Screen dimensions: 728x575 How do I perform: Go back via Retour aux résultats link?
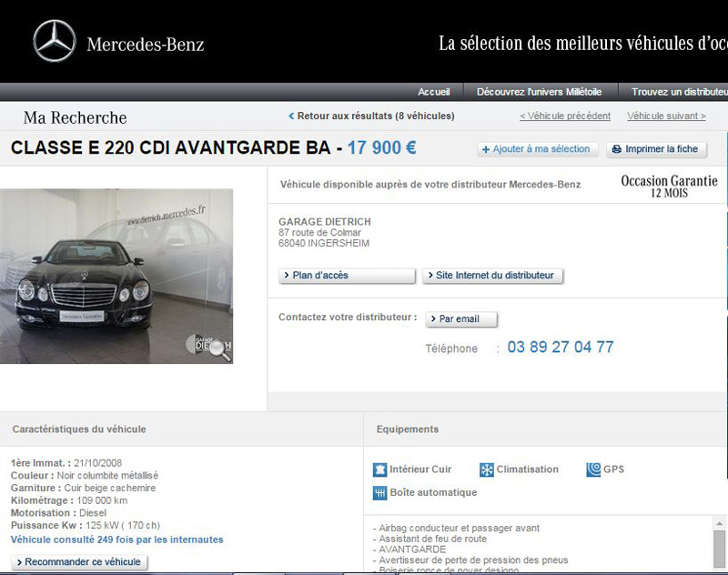pos(371,116)
